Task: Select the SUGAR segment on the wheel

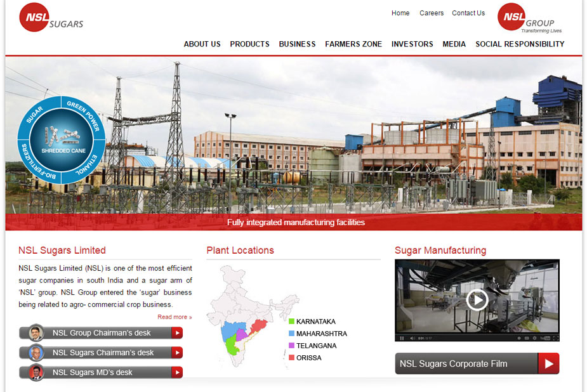Action: click(x=35, y=115)
